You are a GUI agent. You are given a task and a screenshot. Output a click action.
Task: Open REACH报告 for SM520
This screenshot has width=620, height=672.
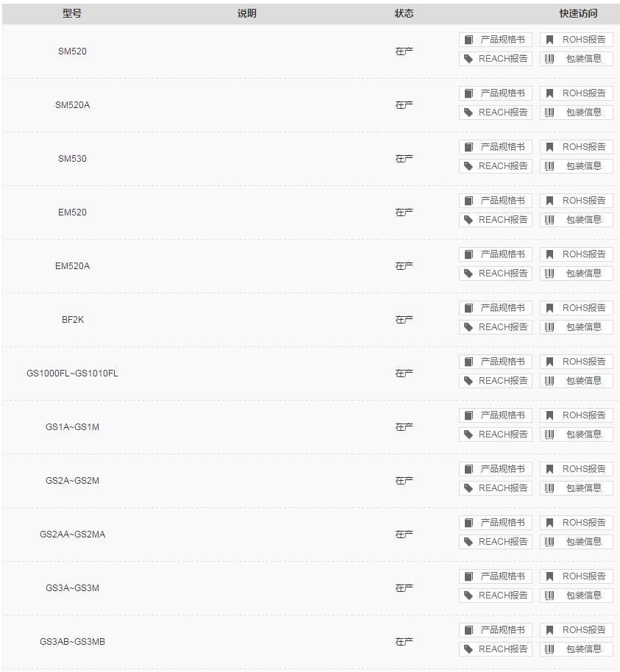coord(496,59)
